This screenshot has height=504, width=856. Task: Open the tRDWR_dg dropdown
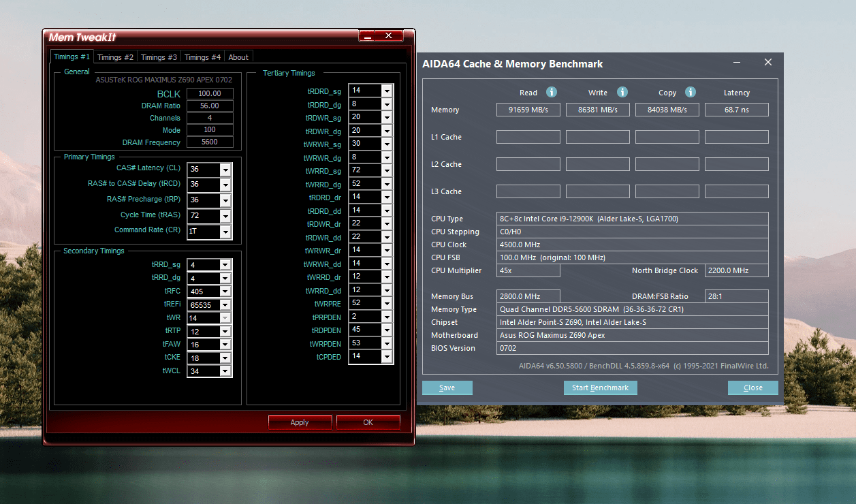click(387, 131)
